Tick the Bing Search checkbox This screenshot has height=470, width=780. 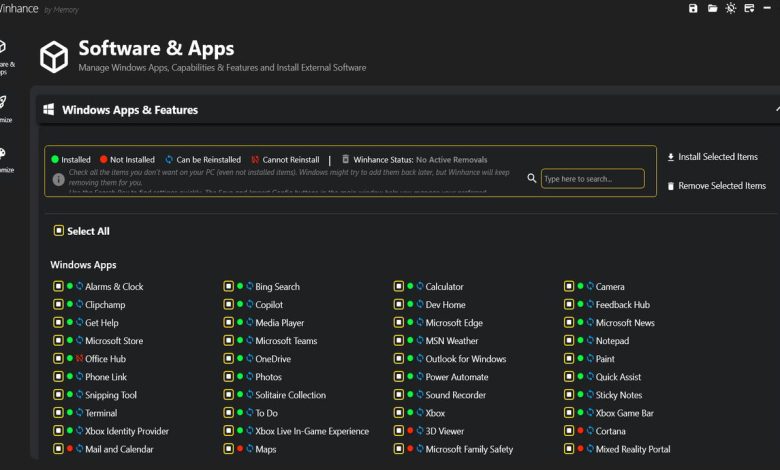point(228,286)
